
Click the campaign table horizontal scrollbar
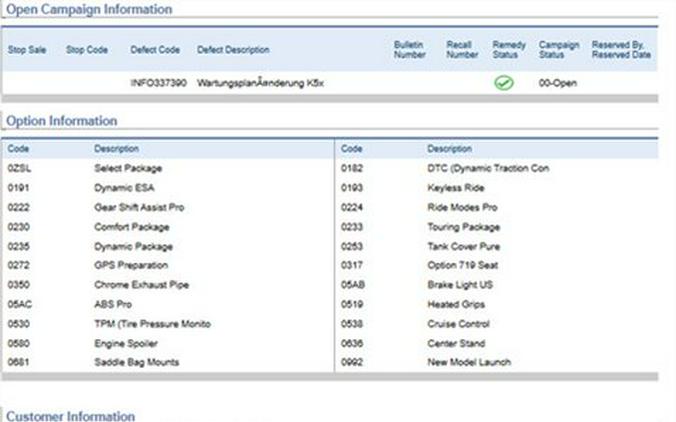[330, 99]
